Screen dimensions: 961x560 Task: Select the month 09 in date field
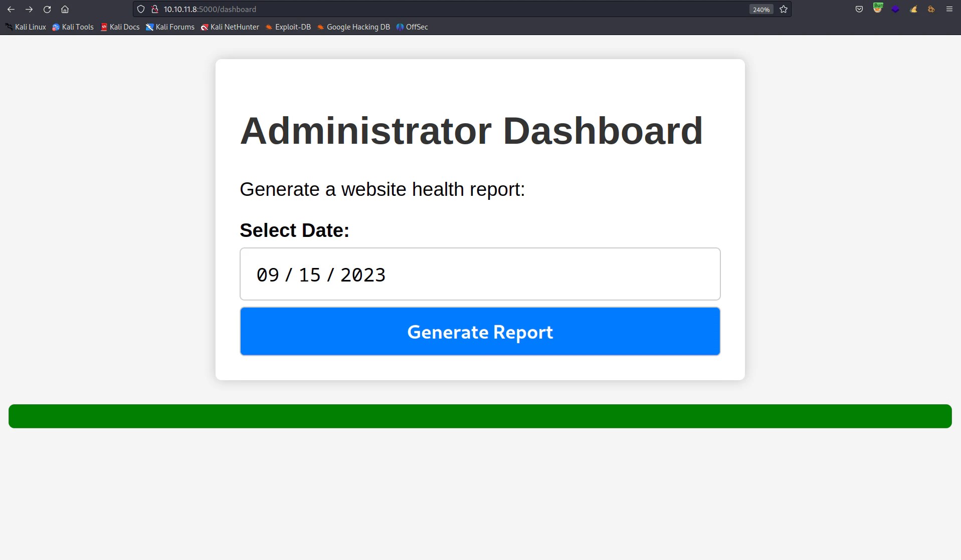[268, 275]
